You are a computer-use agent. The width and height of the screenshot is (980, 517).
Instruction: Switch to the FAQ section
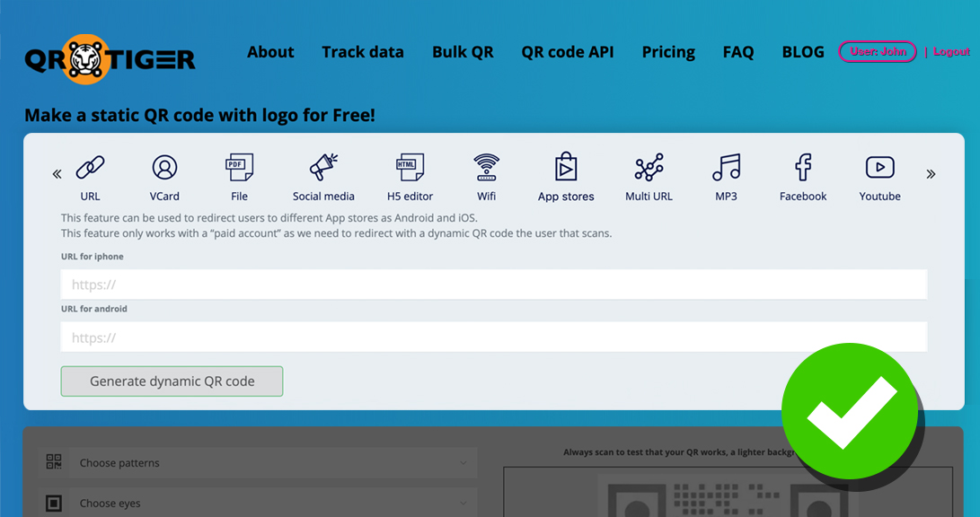tap(737, 52)
